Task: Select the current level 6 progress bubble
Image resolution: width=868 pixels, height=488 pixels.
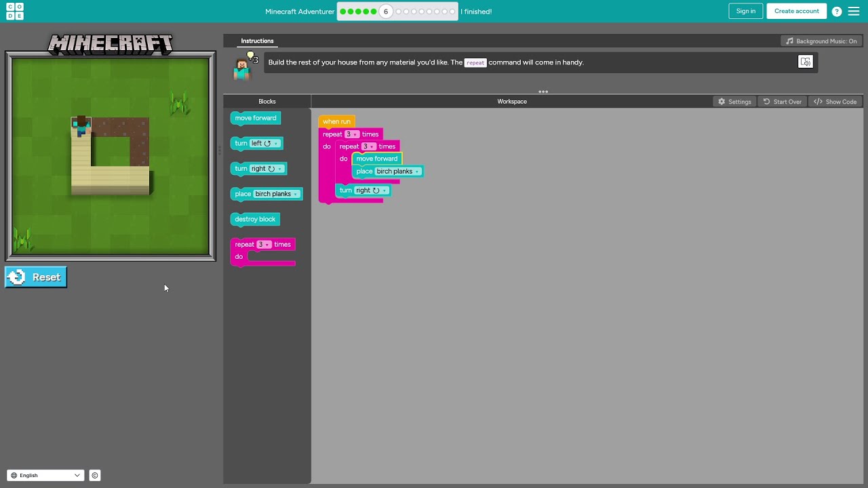Action: click(x=386, y=12)
